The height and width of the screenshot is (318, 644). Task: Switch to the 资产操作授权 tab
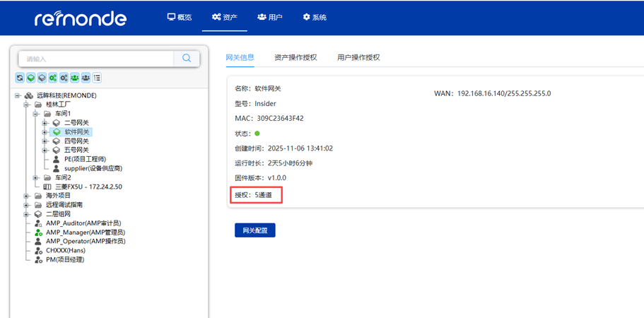click(x=295, y=57)
